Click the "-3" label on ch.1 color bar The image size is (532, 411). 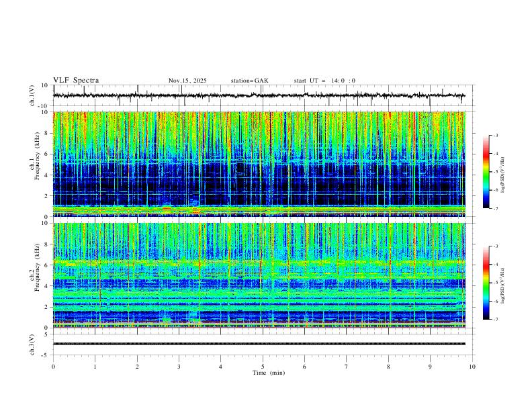pos(496,135)
